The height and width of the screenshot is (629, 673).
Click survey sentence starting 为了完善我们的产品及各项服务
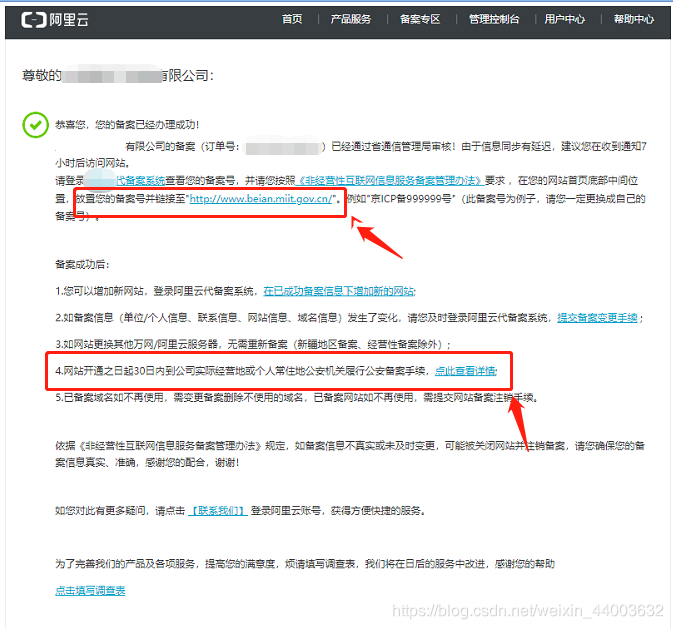point(305,564)
